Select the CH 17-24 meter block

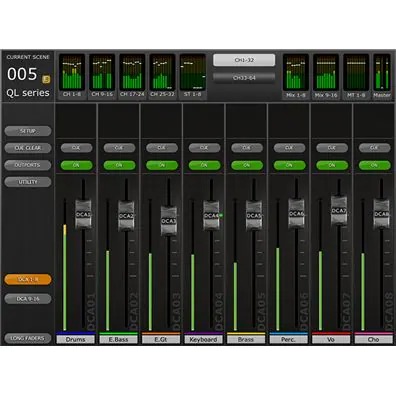pyautogui.click(x=132, y=76)
